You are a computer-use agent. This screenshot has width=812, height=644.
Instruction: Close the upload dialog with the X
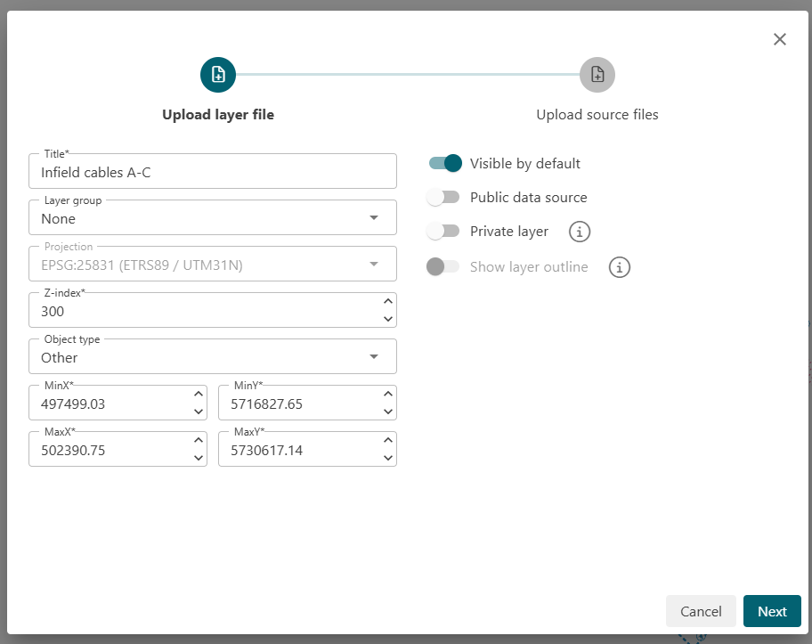coord(779,39)
